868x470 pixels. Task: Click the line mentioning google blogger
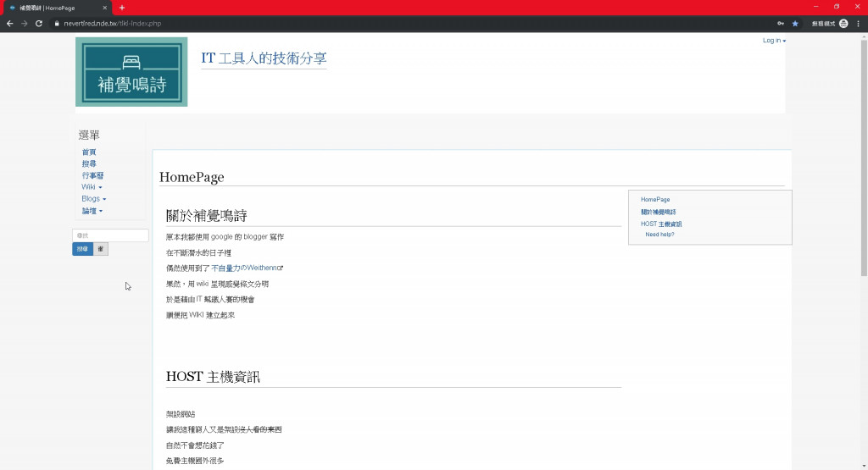(x=225, y=236)
